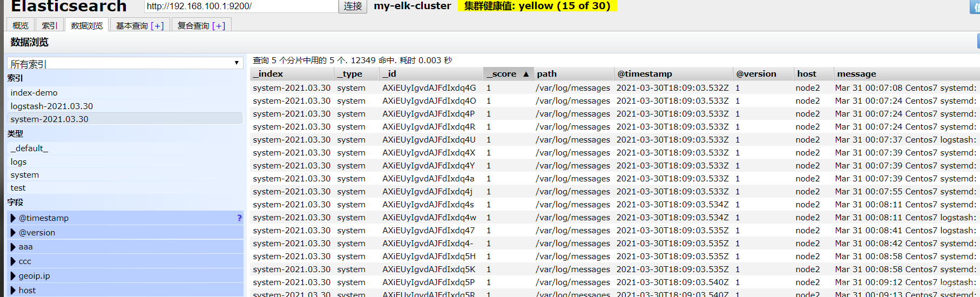The height and width of the screenshot is (297, 980).
Task: Open the 复合查询 tab
Action: (x=201, y=25)
